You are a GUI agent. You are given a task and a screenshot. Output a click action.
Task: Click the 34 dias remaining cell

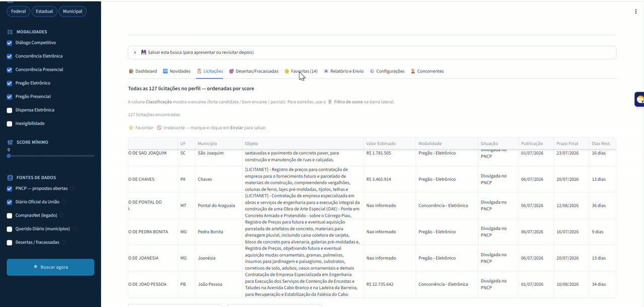[x=602, y=284]
